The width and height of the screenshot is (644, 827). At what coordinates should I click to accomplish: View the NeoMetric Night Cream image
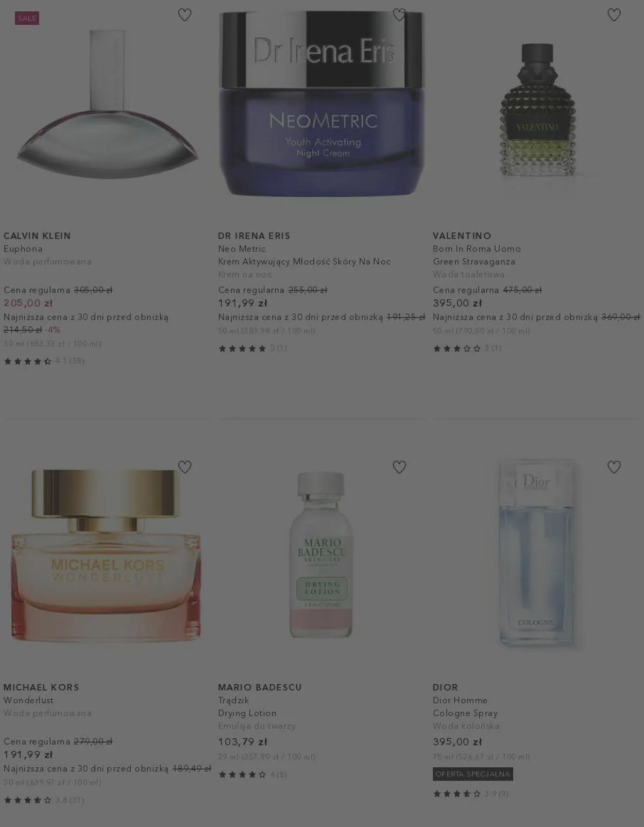coord(322,103)
